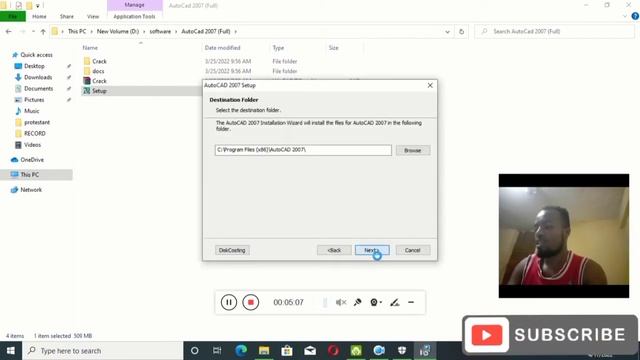
Task: Open the Home ribbon tab
Action: (39, 16)
